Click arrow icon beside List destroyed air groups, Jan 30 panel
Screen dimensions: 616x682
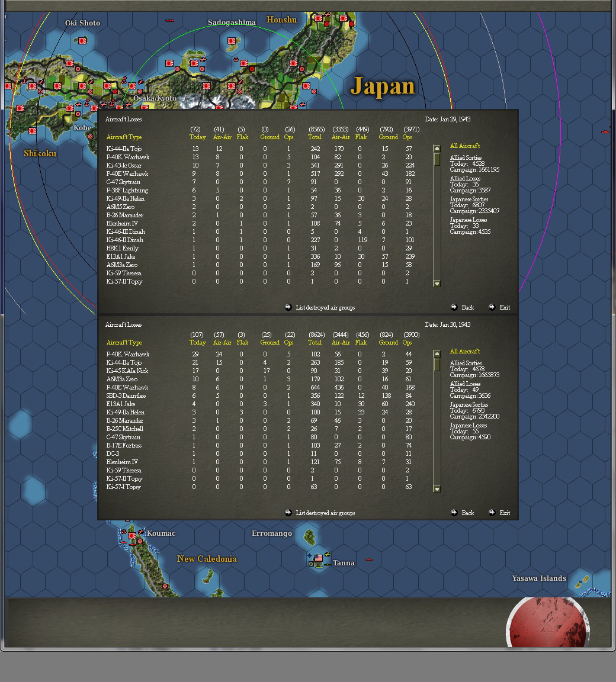[x=288, y=512]
